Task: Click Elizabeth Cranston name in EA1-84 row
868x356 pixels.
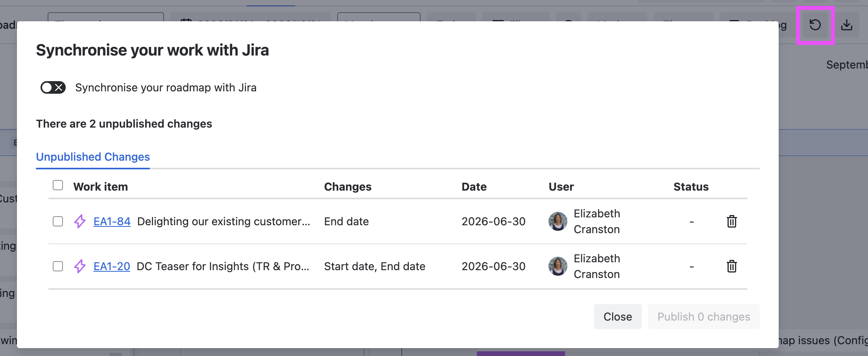Action: pyautogui.click(x=597, y=221)
